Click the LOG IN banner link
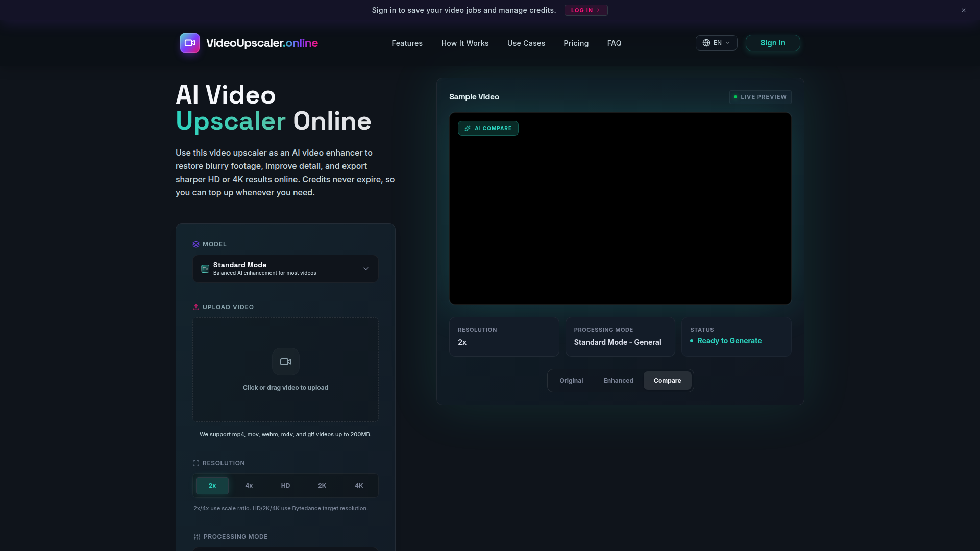Image resolution: width=980 pixels, height=551 pixels. [x=585, y=10]
